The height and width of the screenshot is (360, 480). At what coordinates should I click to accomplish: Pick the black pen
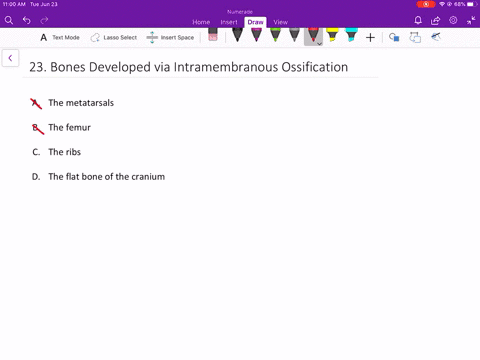coord(237,35)
